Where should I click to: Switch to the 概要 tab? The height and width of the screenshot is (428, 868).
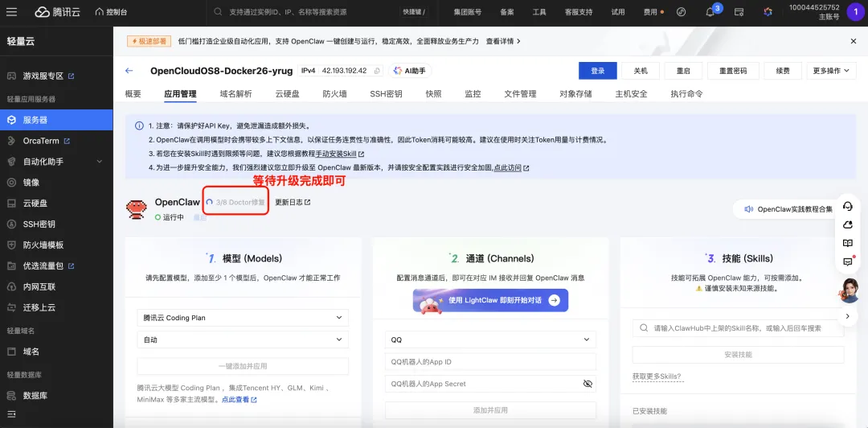pos(133,94)
